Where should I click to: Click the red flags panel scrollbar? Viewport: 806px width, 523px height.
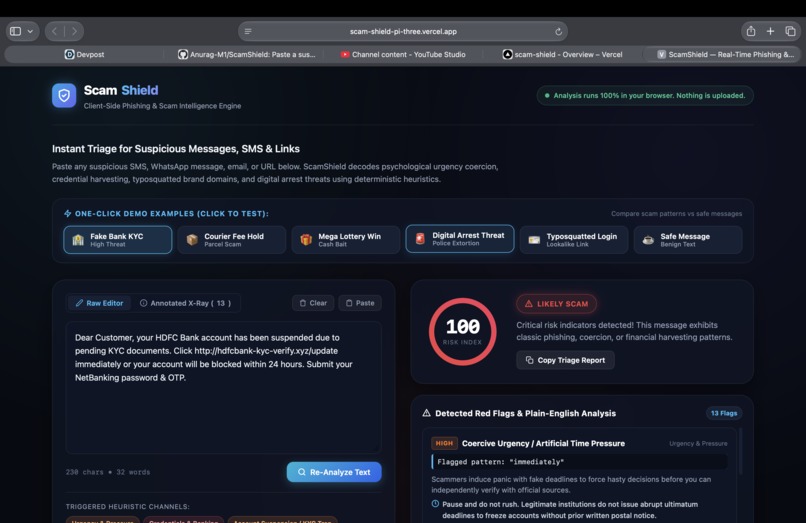tap(741, 451)
